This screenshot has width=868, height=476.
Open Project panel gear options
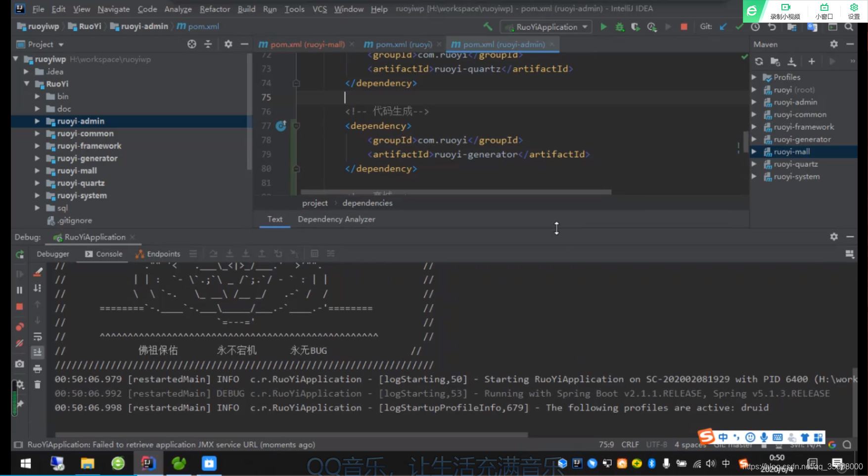(x=228, y=44)
